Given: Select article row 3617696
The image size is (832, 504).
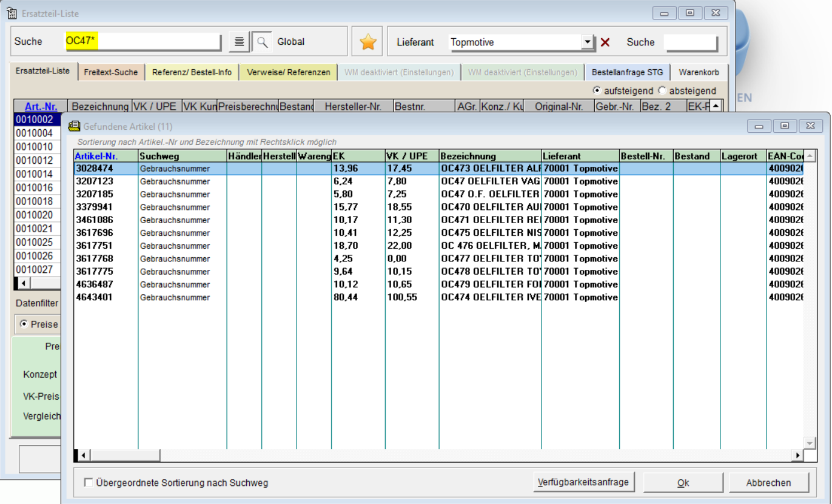Looking at the screenshot, I should (x=438, y=232).
